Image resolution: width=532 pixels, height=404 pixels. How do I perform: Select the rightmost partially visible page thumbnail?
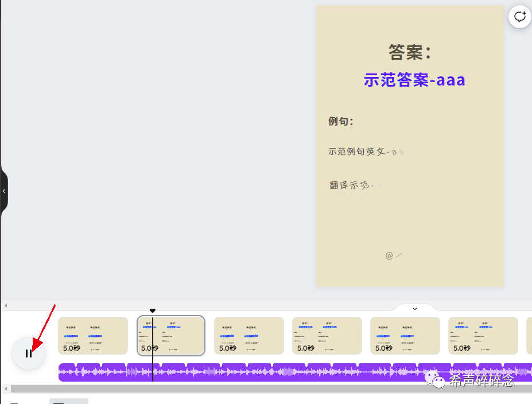[529, 336]
